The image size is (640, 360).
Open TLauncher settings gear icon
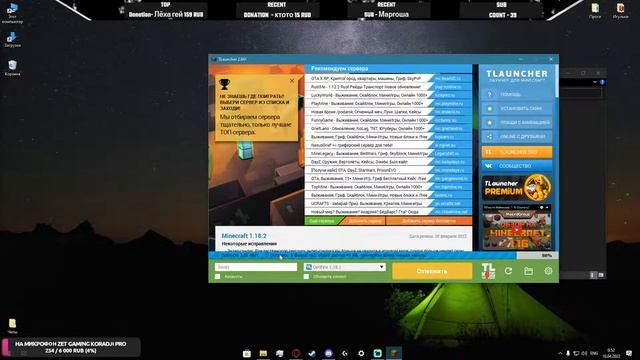(548, 271)
